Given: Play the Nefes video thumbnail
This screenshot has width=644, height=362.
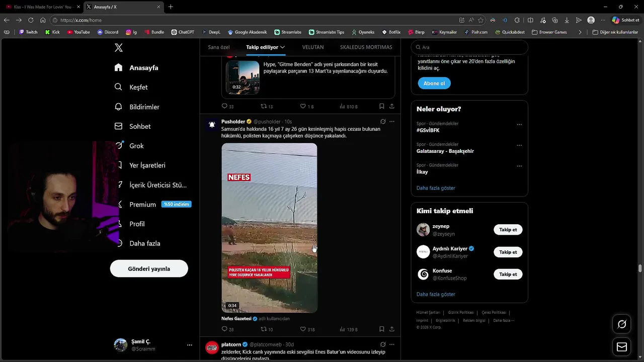Looking at the screenshot, I should tap(270, 228).
